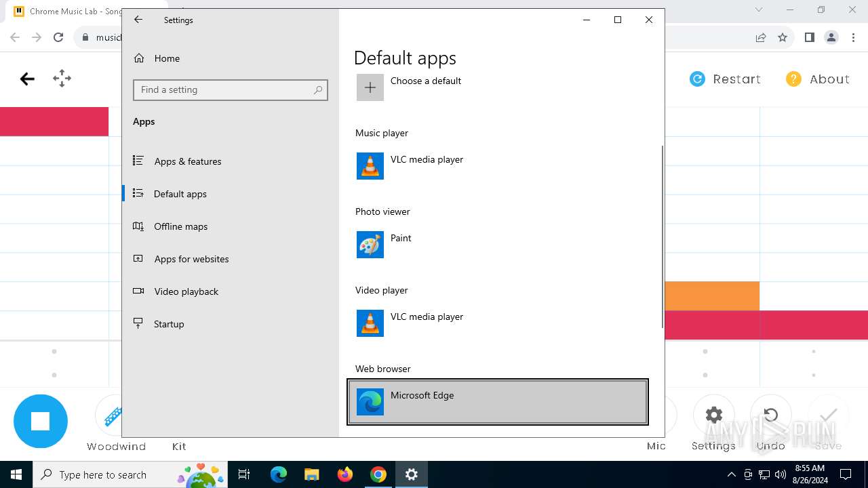Click Song Maker back arrow in Chrome

coord(27,79)
